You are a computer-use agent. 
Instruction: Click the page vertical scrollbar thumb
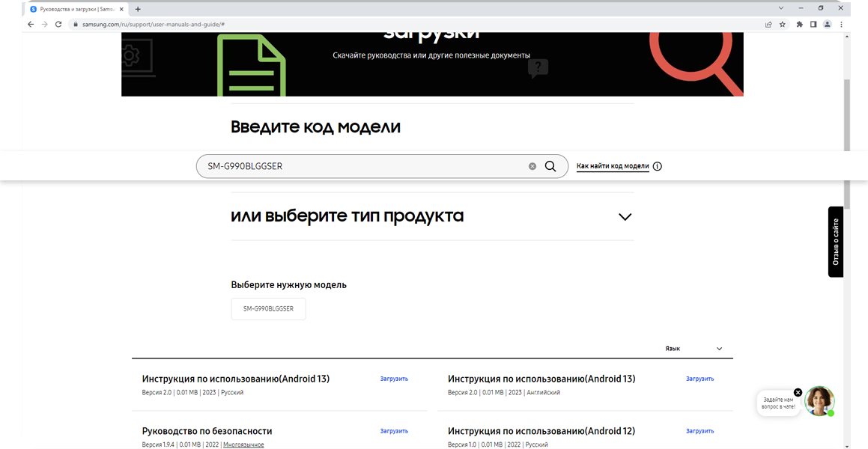(x=846, y=144)
